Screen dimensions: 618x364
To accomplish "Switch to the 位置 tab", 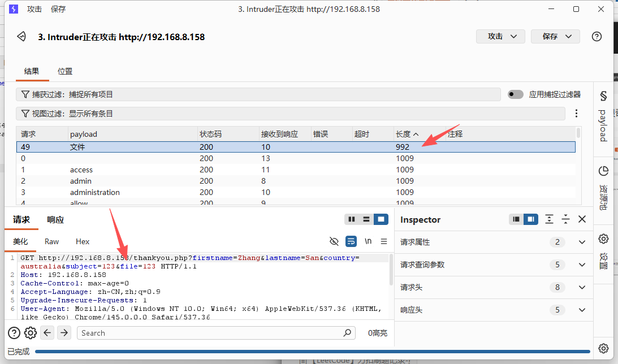I will point(65,71).
